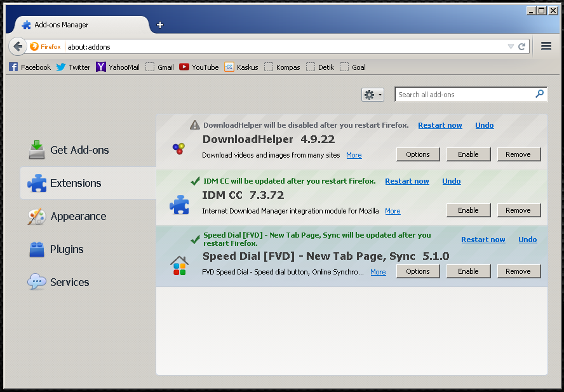564x392 pixels.
Task: Remove the Speed Dial extension
Action: coord(519,271)
